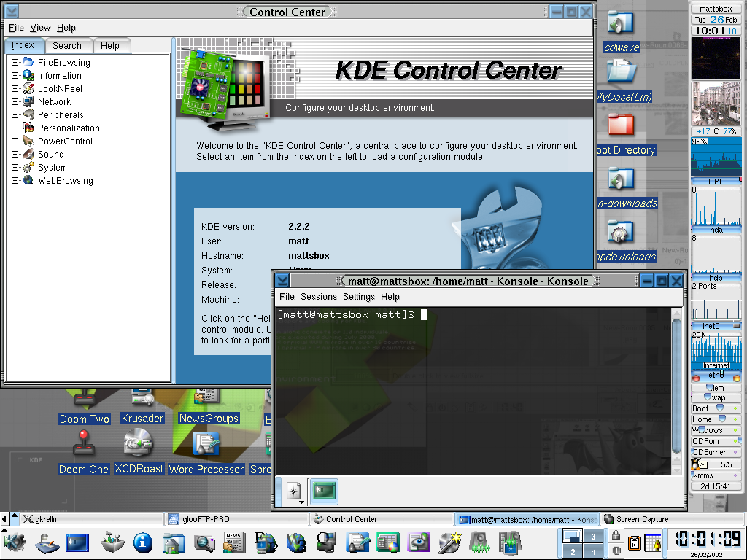This screenshot has height=560, width=747.
Task: Expand the Peripherals tree node
Action: coord(15,114)
